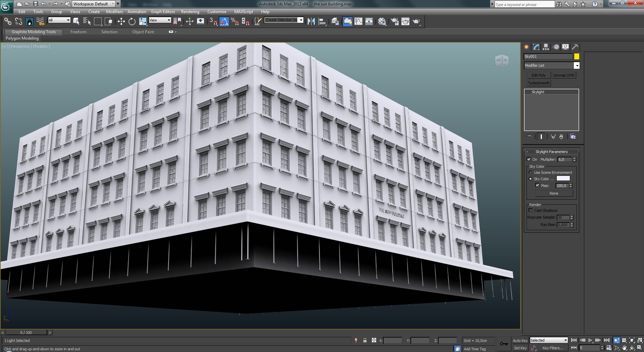This screenshot has width=644, height=352.
Task: Activate the Select and Rotate tool
Action: point(132,21)
